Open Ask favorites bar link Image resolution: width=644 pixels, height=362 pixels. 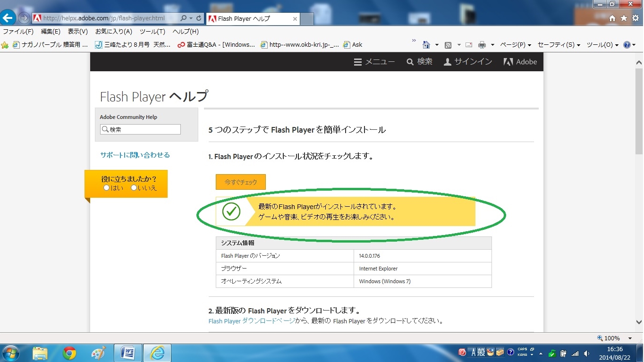pos(353,45)
